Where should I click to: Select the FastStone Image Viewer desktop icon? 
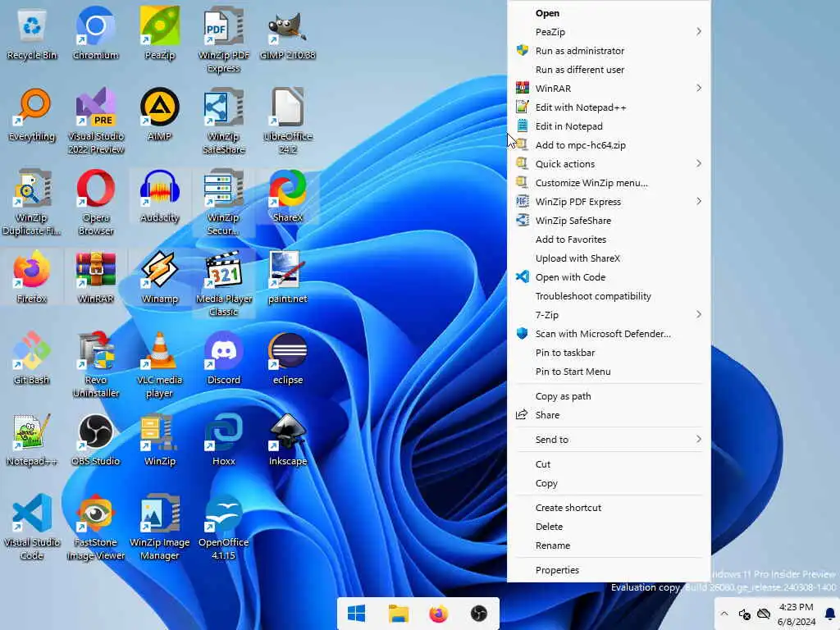pos(96,527)
